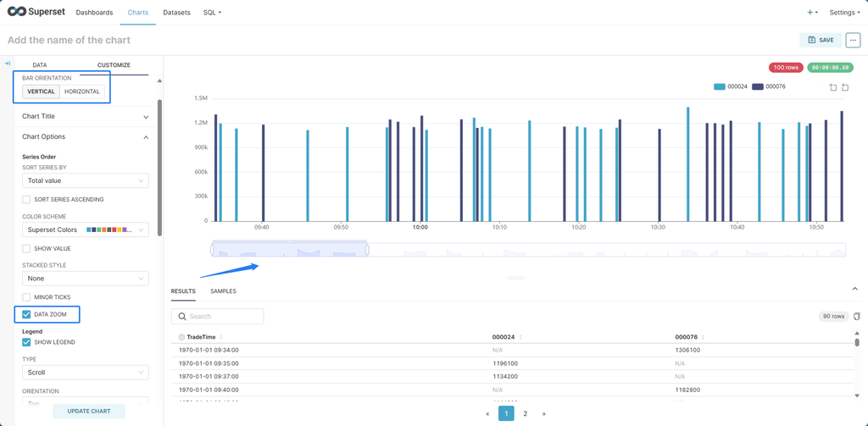
Task: Switch to the Samples tab
Action: (223, 291)
